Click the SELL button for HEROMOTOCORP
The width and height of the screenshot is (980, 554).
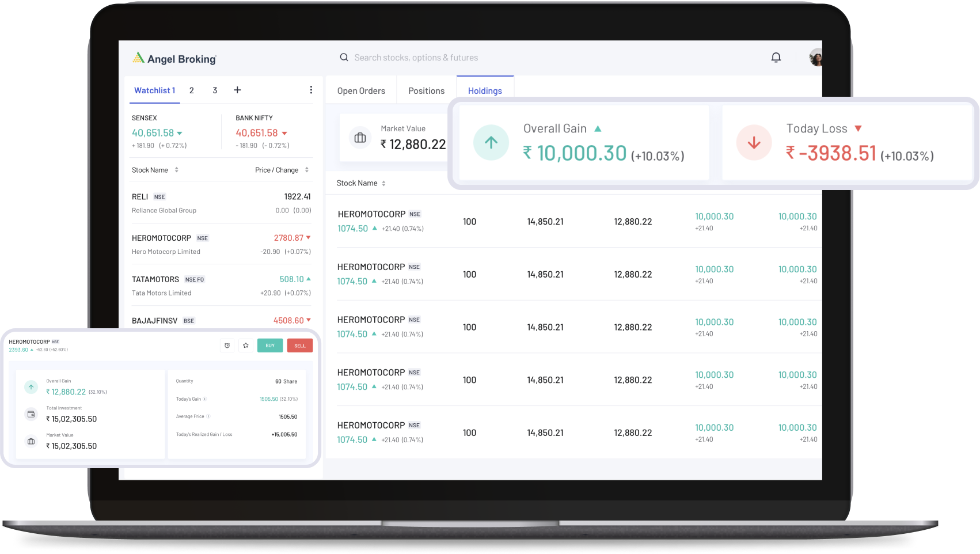299,345
